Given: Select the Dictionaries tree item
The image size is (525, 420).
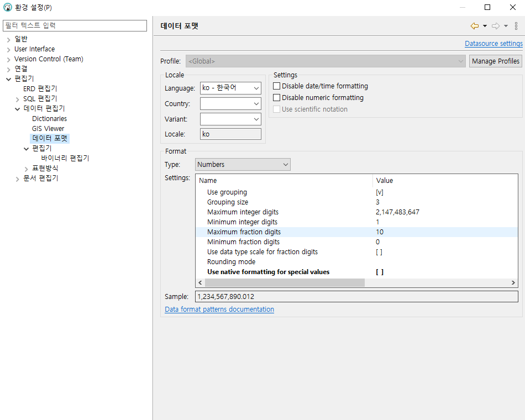Looking at the screenshot, I should 49,119.
